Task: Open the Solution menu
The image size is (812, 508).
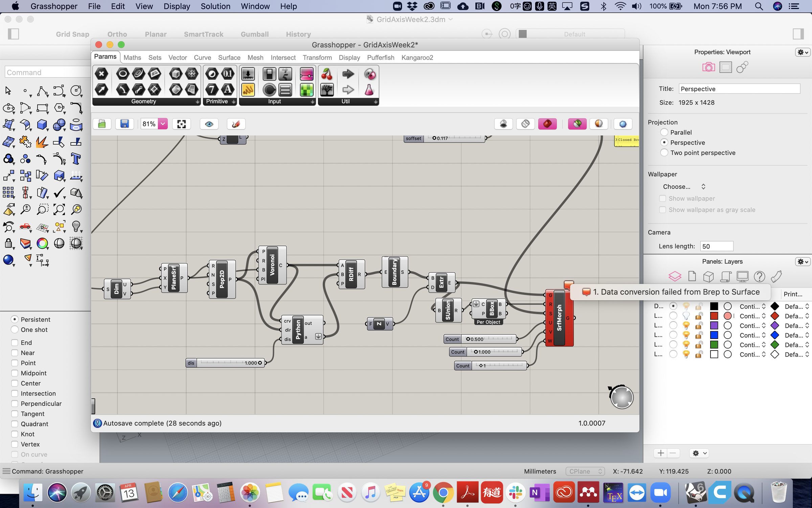Action: pyautogui.click(x=216, y=6)
